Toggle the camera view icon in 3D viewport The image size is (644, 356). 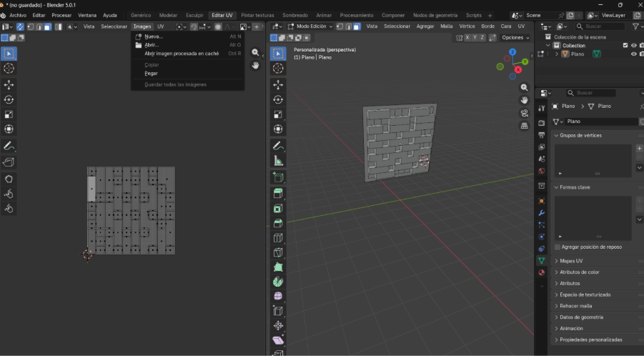pyautogui.click(x=524, y=113)
